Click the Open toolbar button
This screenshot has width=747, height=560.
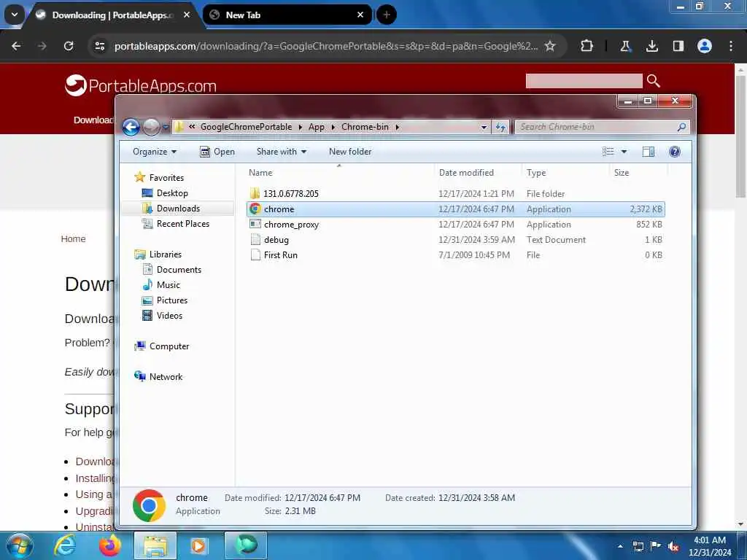click(x=217, y=152)
